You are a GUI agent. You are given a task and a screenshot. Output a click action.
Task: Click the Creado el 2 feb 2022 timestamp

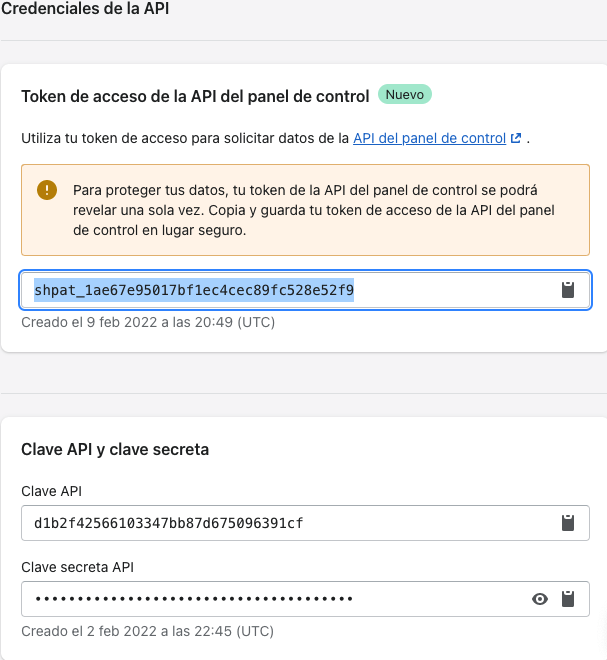[x=147, y=631]
